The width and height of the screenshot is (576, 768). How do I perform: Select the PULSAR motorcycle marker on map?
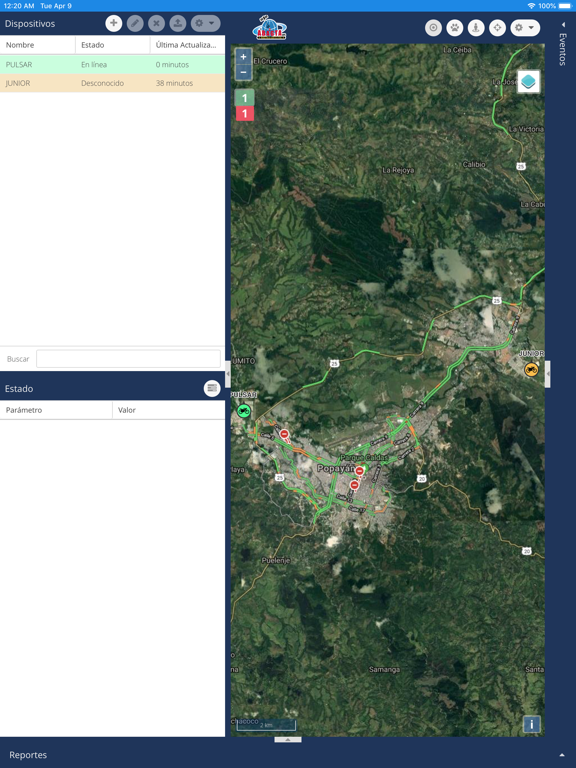[243, 411]
